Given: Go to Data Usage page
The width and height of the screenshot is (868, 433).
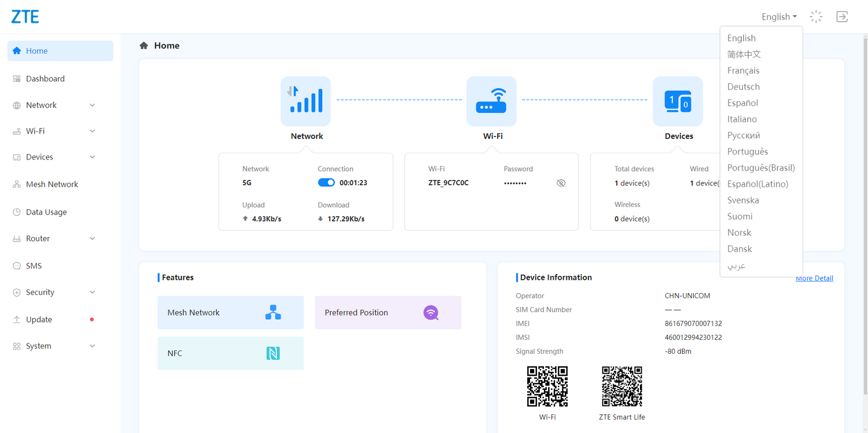Looking at the screenshot, I should [46, 212].
